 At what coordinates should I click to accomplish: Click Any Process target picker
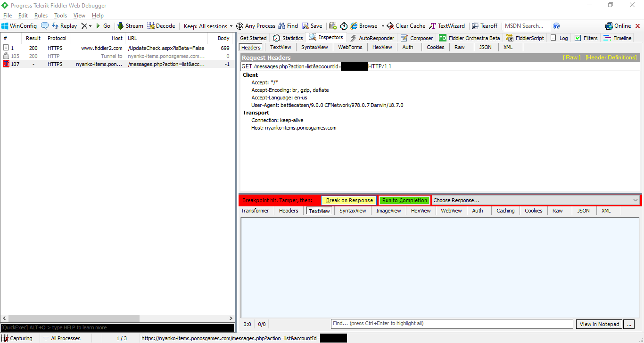coord(256,26)
